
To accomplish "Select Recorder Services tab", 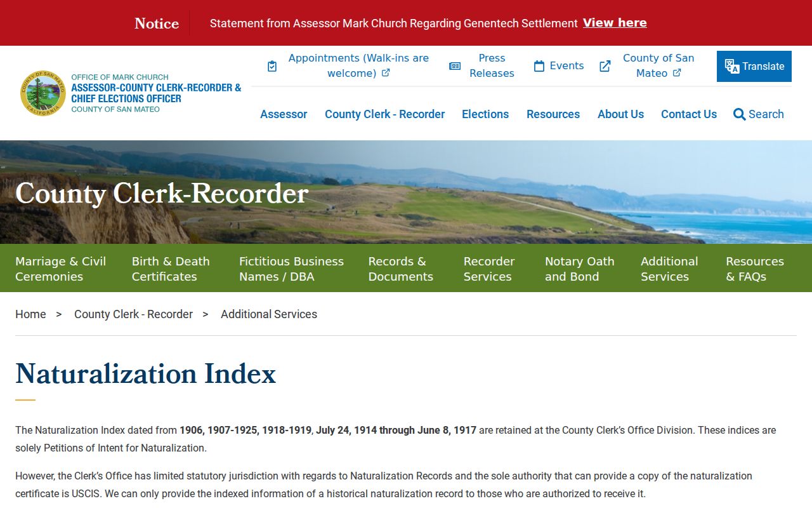I will (489, 269).
